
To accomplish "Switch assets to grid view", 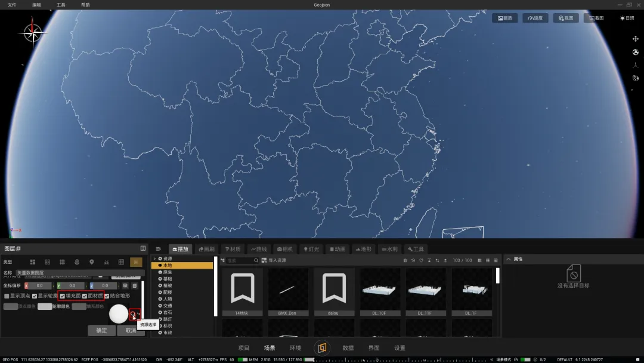I will (x=479, y=260).
